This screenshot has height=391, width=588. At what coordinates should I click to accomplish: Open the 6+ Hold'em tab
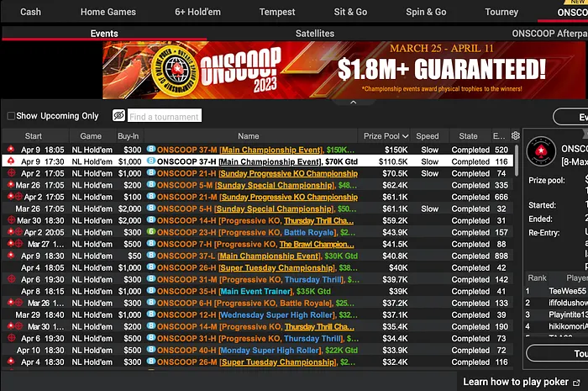point(197,12)
